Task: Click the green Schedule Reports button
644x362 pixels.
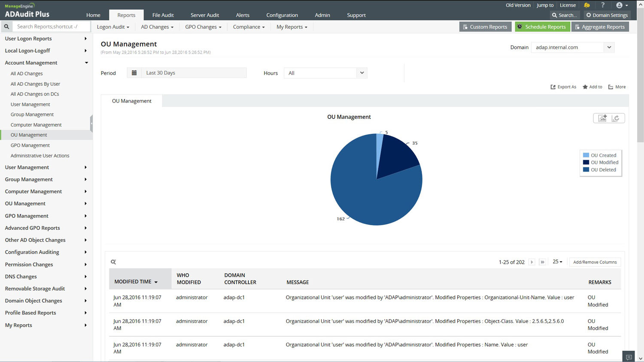Action: tap(542, 27)
